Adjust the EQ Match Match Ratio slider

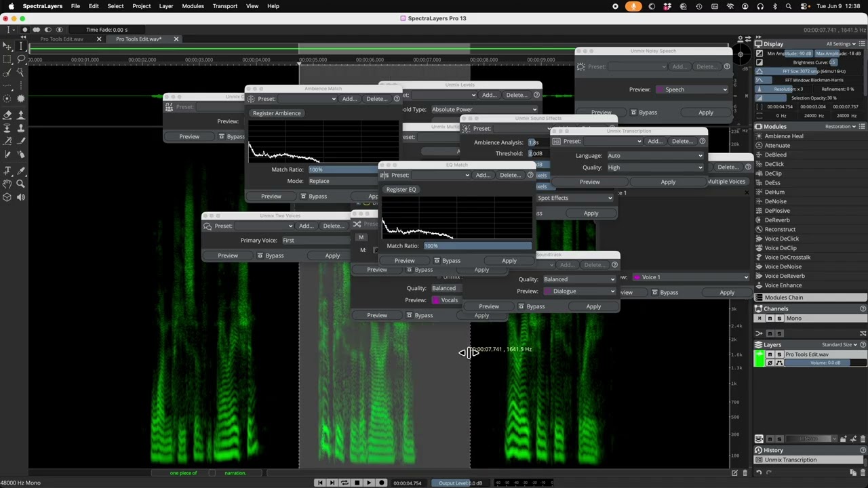point(477,246)
